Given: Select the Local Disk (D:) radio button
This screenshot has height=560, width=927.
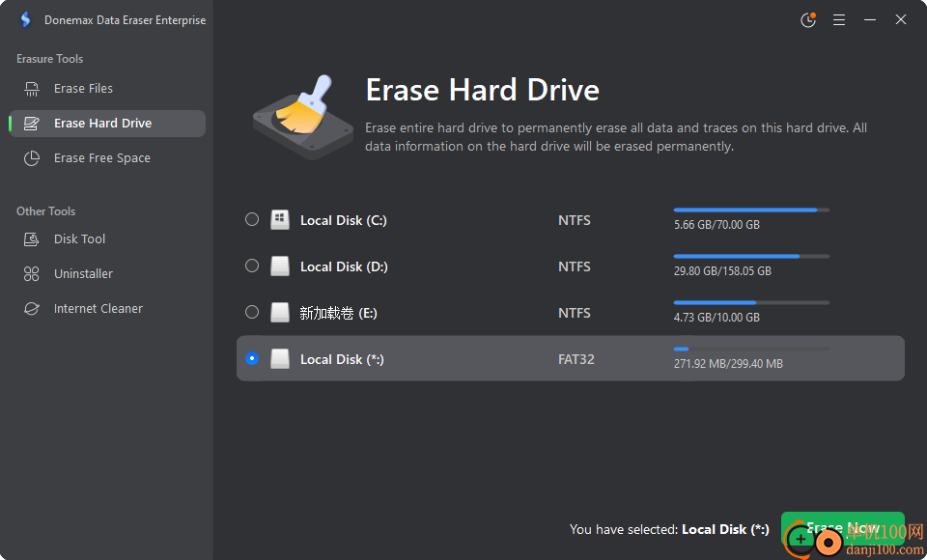Looking at the screenshot, I should [x=252, y=266].
